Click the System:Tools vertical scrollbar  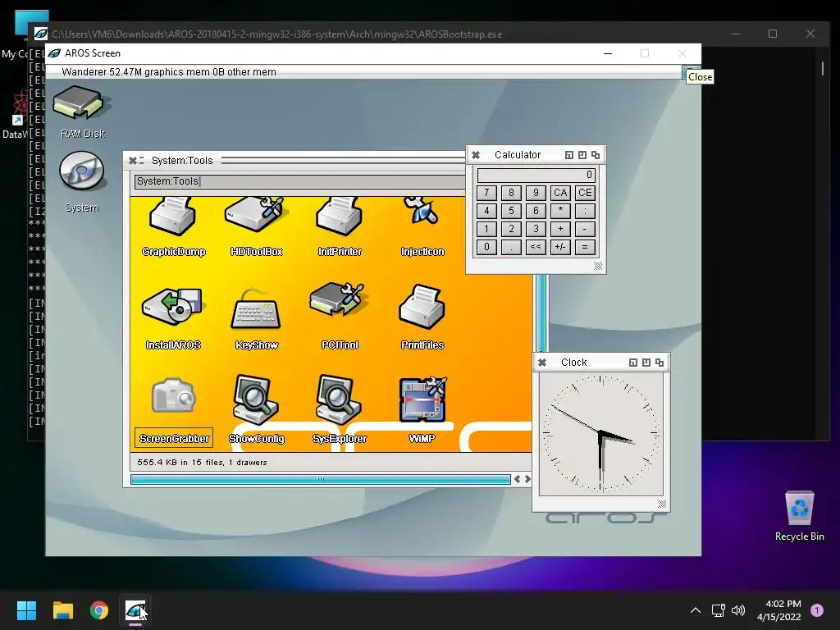(x=541, y=313)
